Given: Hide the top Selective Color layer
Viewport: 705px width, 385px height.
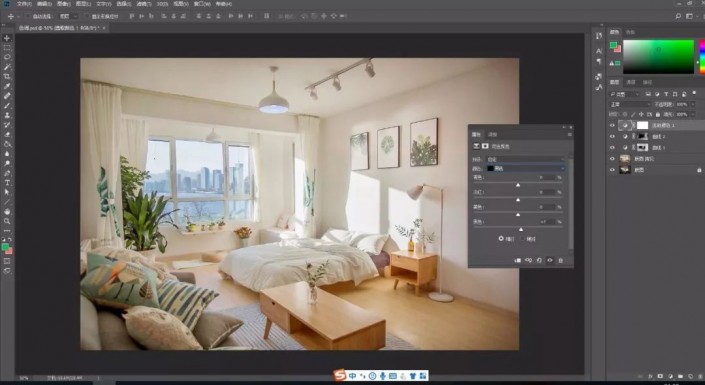Looking at the screenshot, I should click(612, 125).
